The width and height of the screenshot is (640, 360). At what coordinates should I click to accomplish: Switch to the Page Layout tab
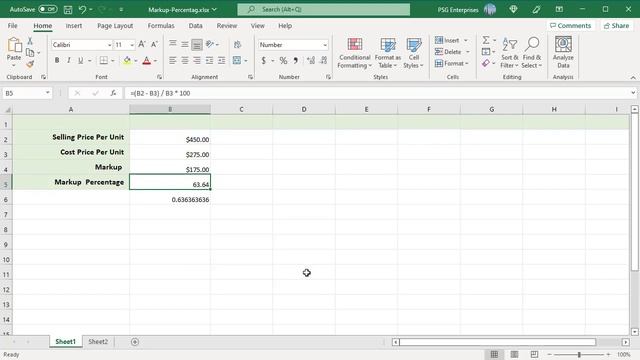pyautogui.click(x=115, y=25)
